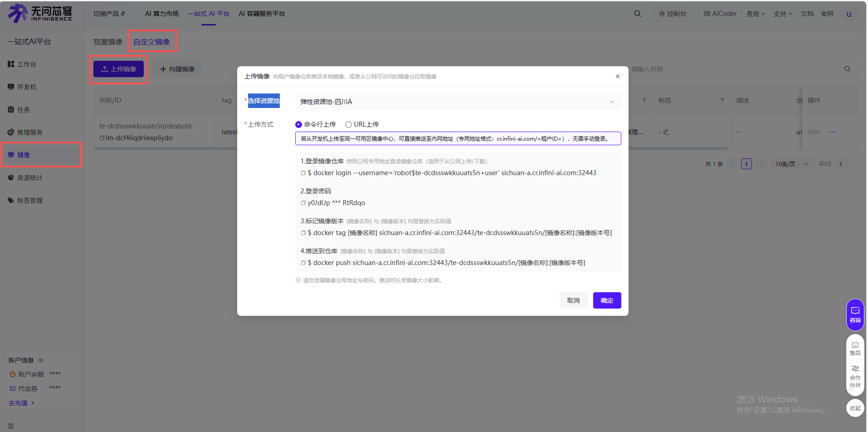Confirm upload with the 确定 button
The width and height of the screenshot is (868, 432).
coord(607,300)
